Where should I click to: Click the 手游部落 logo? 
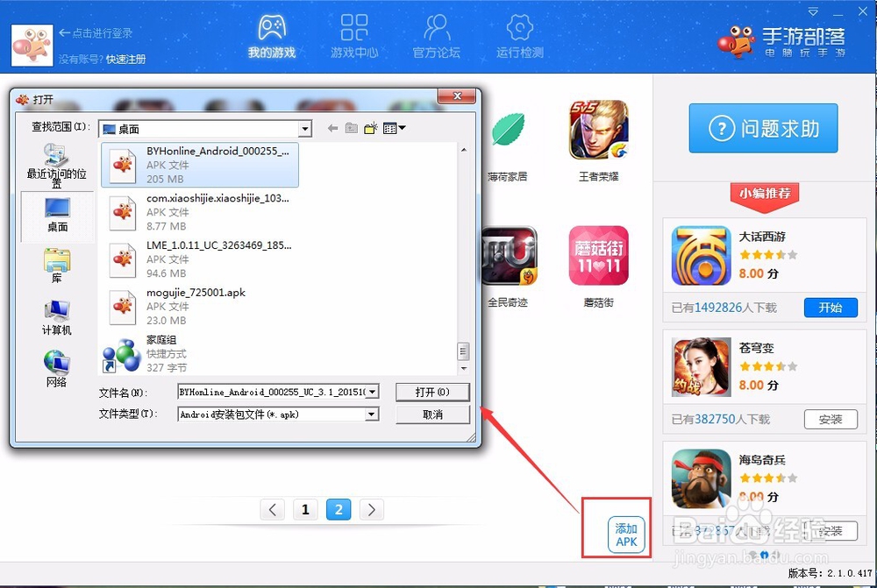[x=782, y=41]
